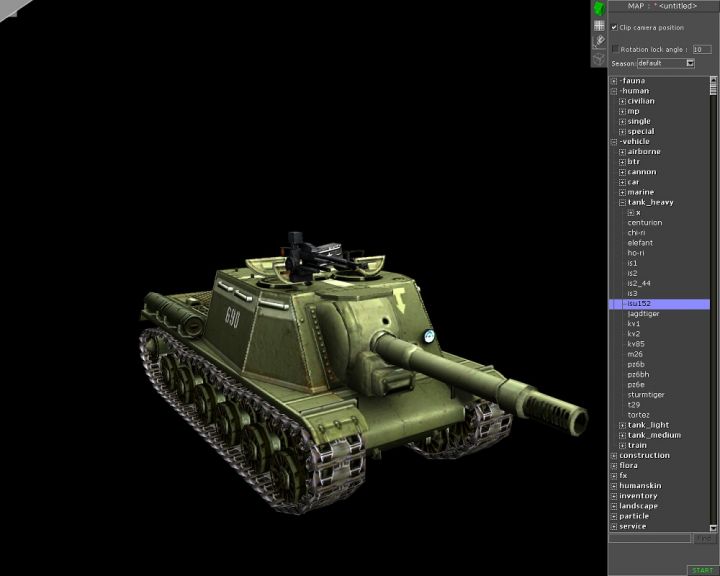Expand the airborne vehicle folder
This screenshot has width=720, height=576.
pos(622,152)
